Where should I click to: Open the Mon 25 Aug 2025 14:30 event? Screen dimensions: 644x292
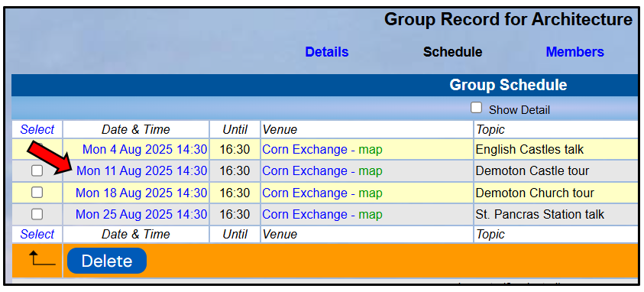141,214
